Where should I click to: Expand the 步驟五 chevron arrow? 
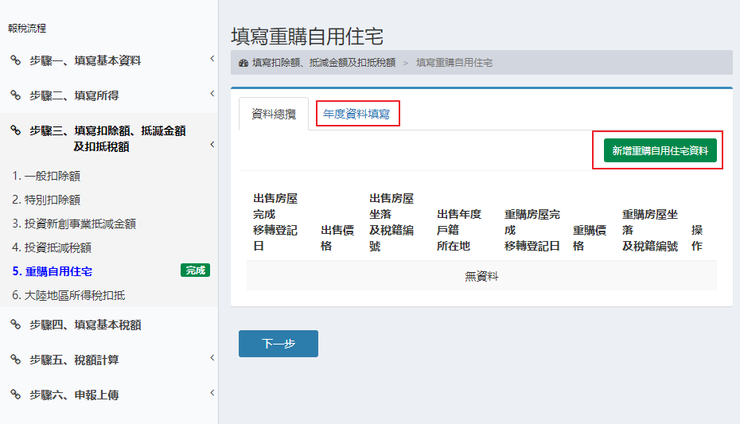pos(212,358)
